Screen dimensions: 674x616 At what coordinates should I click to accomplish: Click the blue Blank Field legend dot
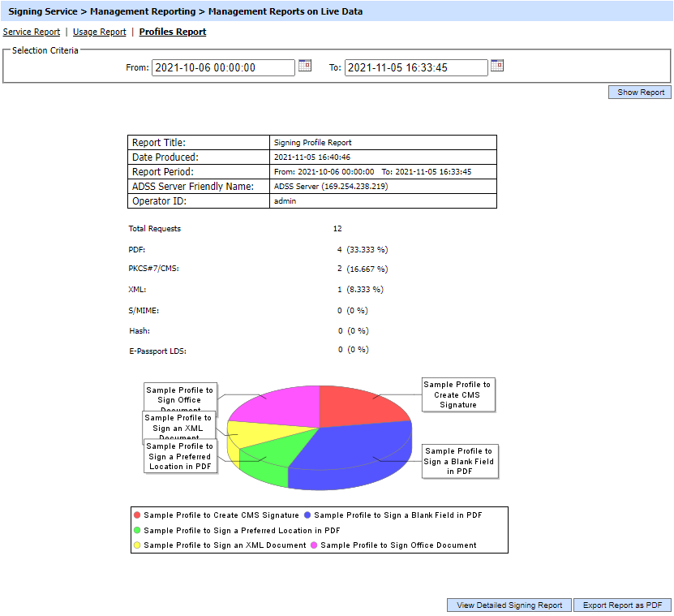click(x=307, y=515)
